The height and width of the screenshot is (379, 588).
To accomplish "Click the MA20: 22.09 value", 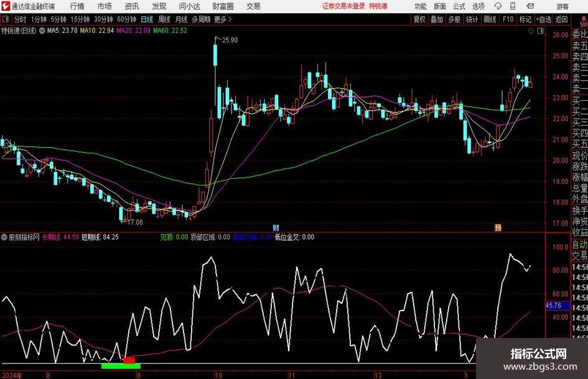I will (134, 30).
